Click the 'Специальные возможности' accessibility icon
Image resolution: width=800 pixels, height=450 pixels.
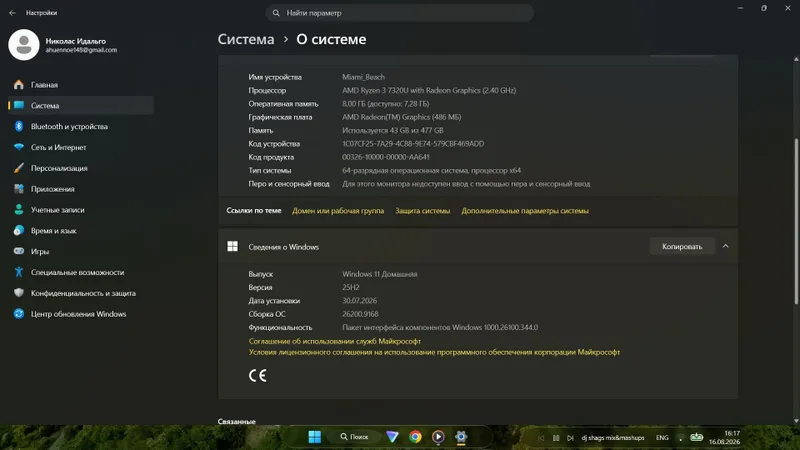19,272
